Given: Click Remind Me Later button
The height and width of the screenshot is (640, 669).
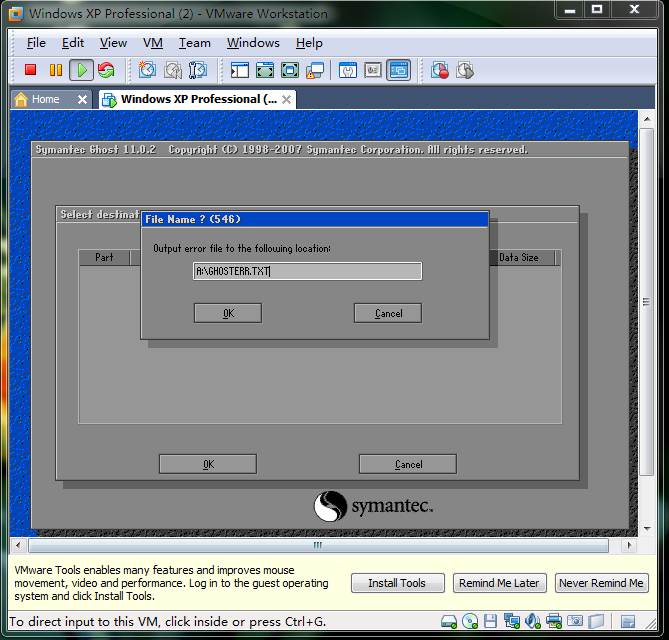Looking at the screenshot, I should [x=499, y=583].
